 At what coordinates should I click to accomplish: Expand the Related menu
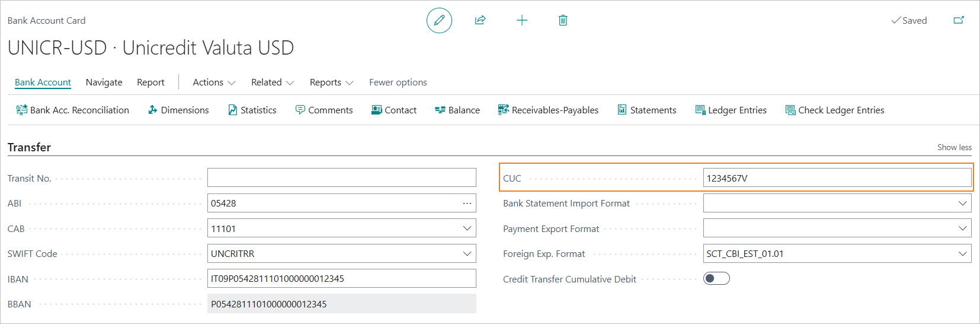point(273,82)
